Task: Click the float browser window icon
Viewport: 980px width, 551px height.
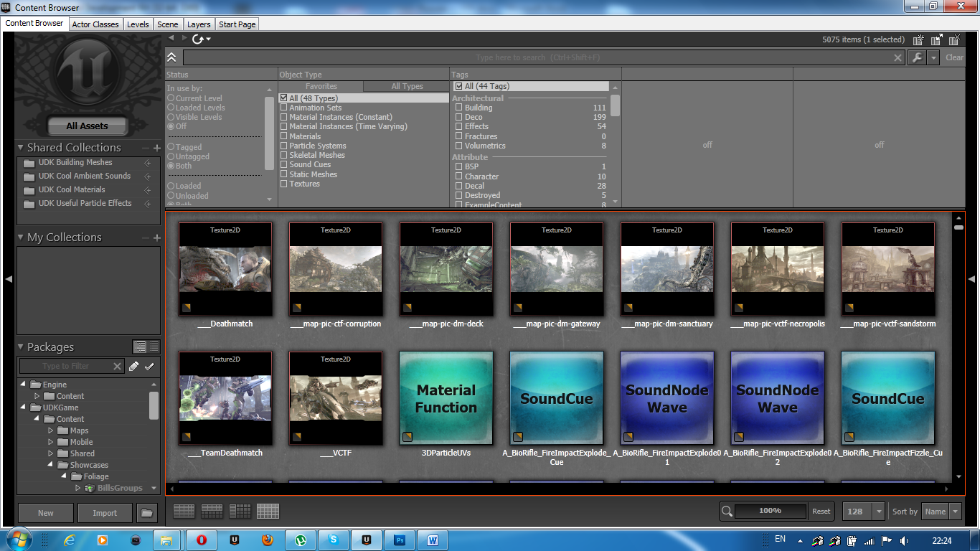Action: click(936, 39)
